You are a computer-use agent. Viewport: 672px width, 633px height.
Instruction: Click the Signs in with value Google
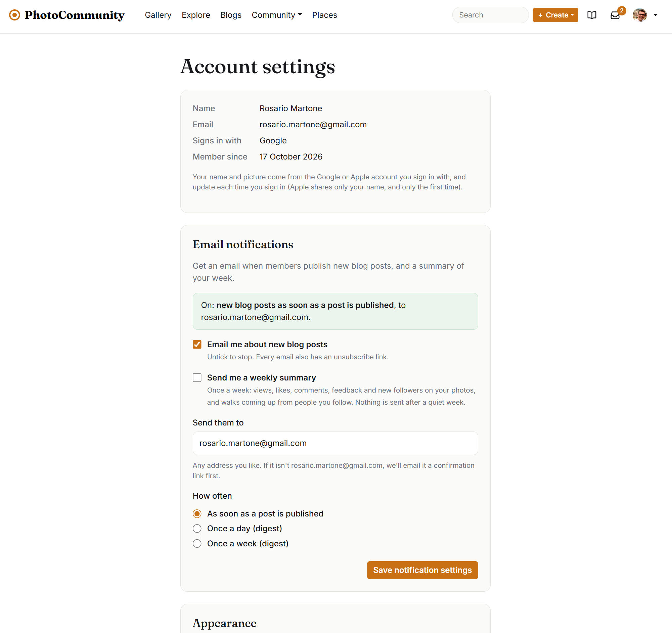point(273,141)
